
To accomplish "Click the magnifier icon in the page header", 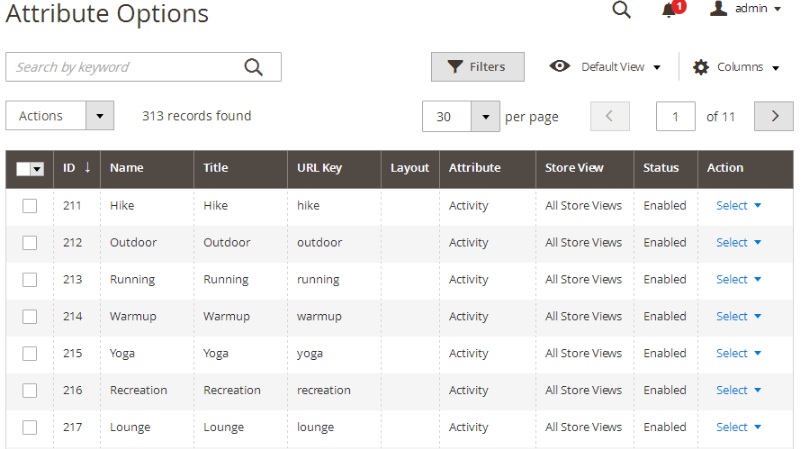I will click(x=621, y=9).
